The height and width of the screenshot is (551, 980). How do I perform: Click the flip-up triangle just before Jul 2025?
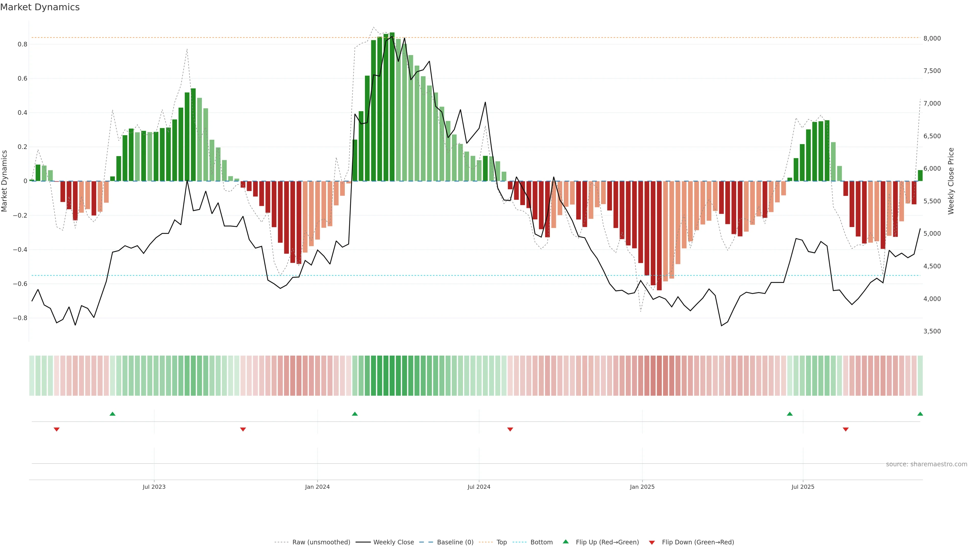tap(789, 414)
